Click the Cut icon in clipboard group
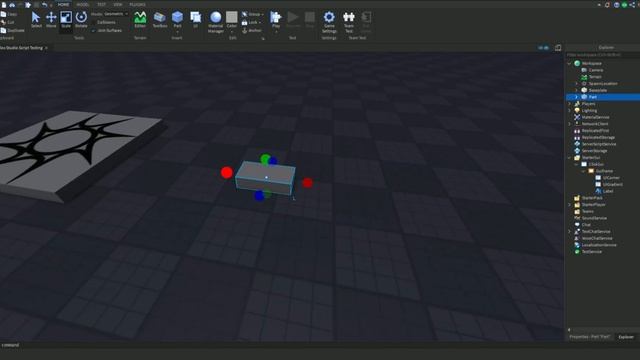 (3, 22)
